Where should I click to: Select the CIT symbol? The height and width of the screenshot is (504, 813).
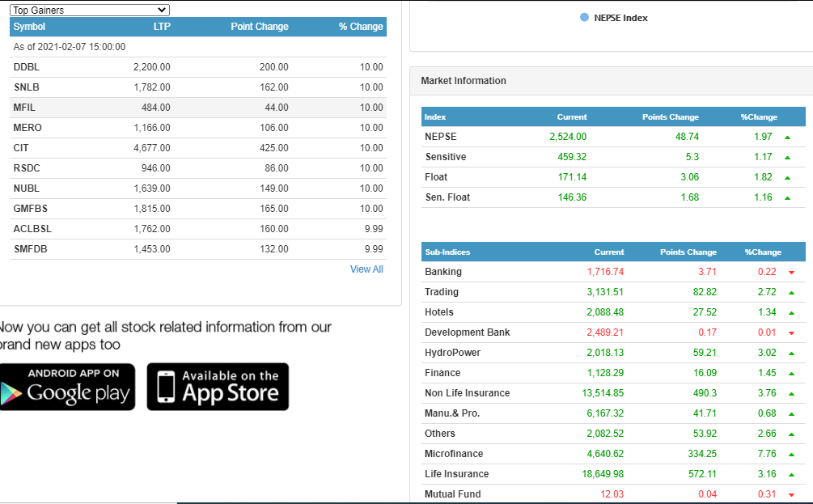tap(21, 148)
